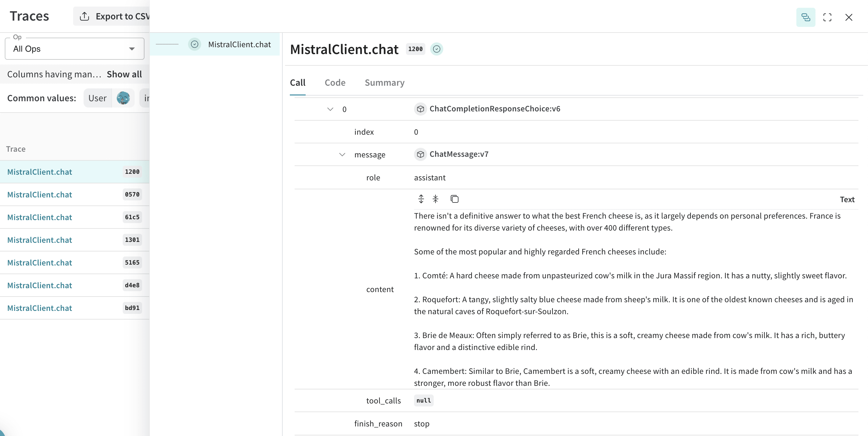The width and height of the screenshot is (868, 436).
Task: Click the Traces page heading
Action: click(29, 16)
